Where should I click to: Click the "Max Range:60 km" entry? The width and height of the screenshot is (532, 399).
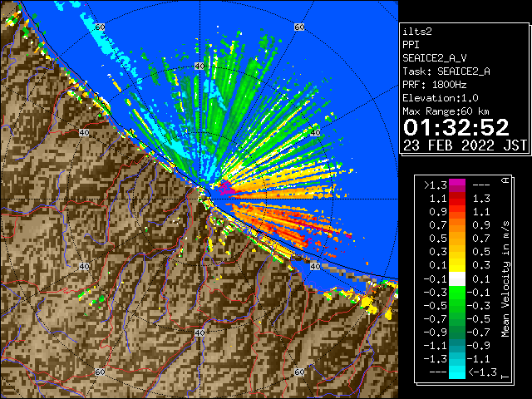(x=446, y=111)
